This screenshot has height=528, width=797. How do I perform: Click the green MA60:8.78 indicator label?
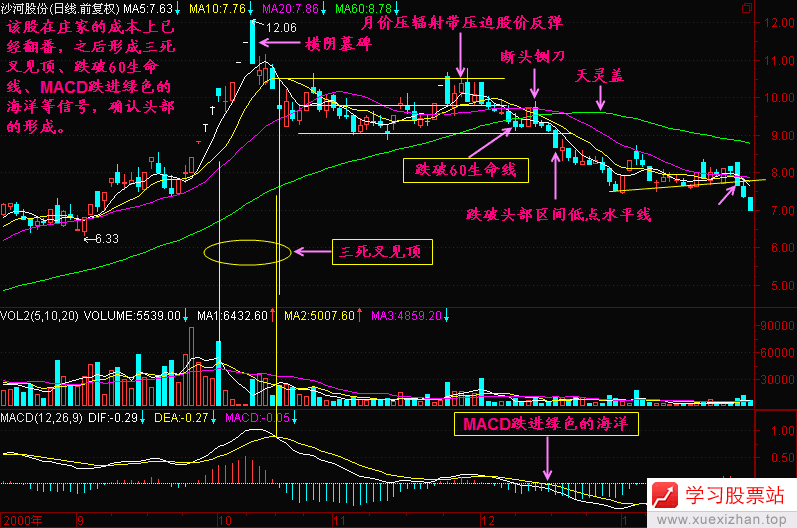click(x=363, y=9)
